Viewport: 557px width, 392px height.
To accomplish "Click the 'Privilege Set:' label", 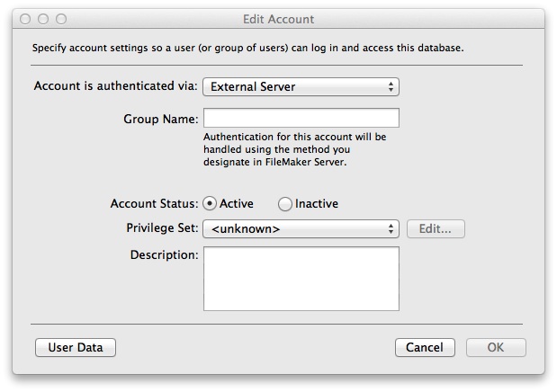I will pyautogui.click(x=162, y=228).
